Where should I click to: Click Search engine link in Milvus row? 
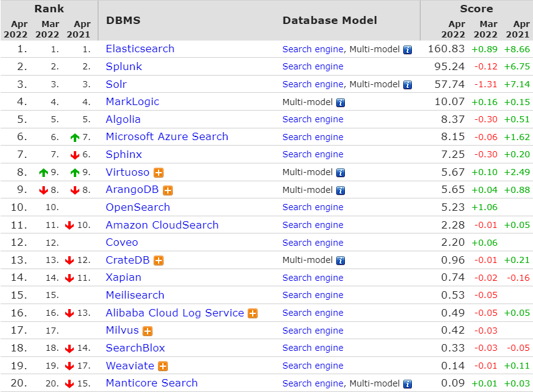[x=313, y=331]
